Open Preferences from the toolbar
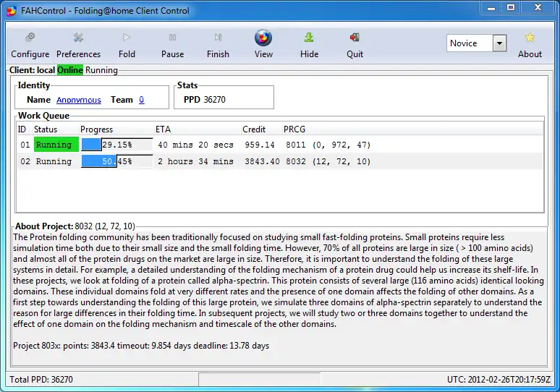This screenshot has height=392, width=560. point(78,38)
